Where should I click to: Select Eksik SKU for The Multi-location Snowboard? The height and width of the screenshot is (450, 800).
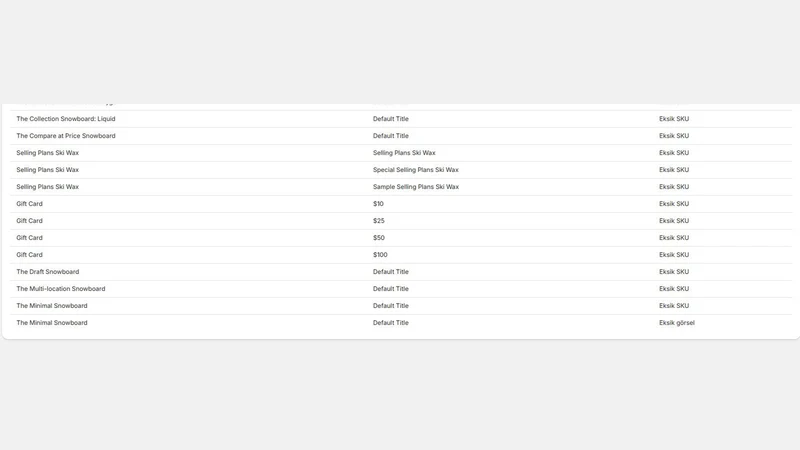[x=674, y=289]
